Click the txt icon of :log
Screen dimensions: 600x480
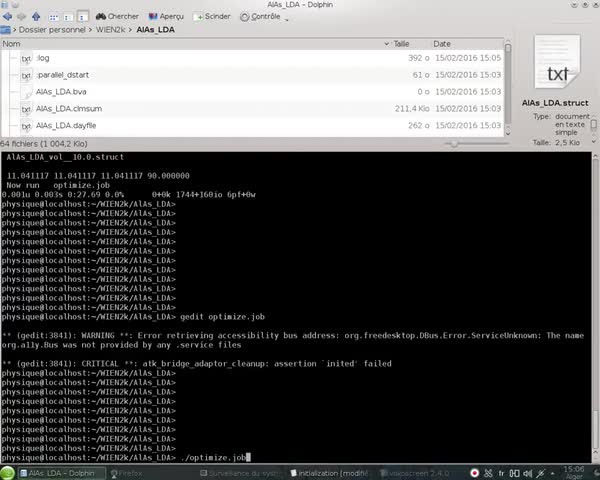[x=26, y=59]
